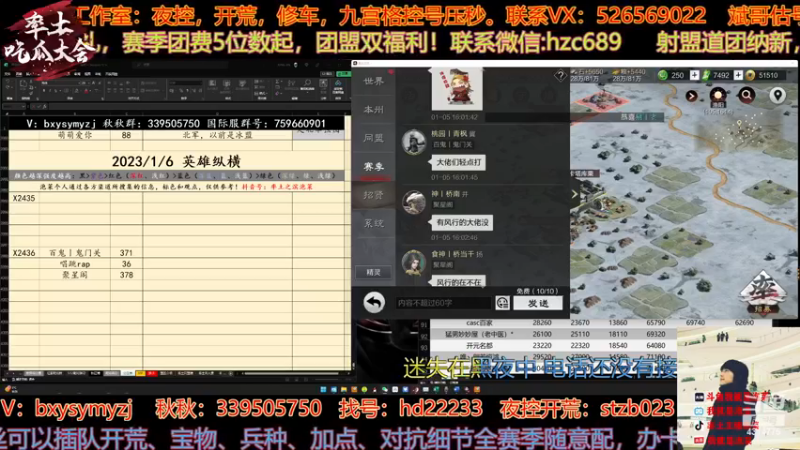Collapse the chat panel with the side arrow
The height and width of the screenshot is (450, 800).
click(x=574, y=194)
